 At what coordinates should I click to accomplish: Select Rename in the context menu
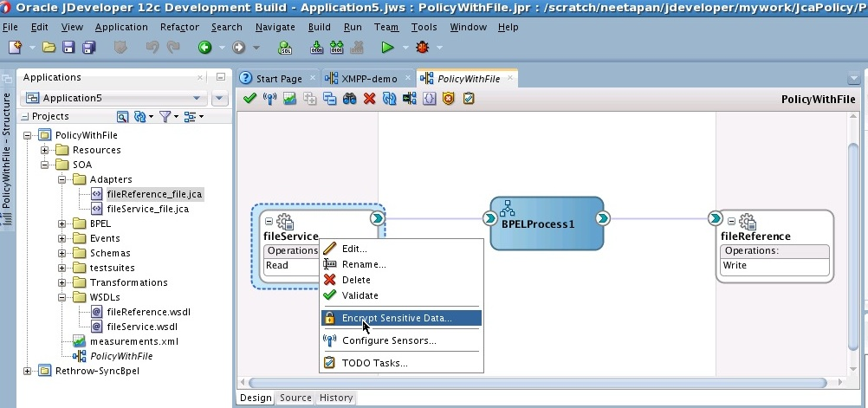[401, 264]
